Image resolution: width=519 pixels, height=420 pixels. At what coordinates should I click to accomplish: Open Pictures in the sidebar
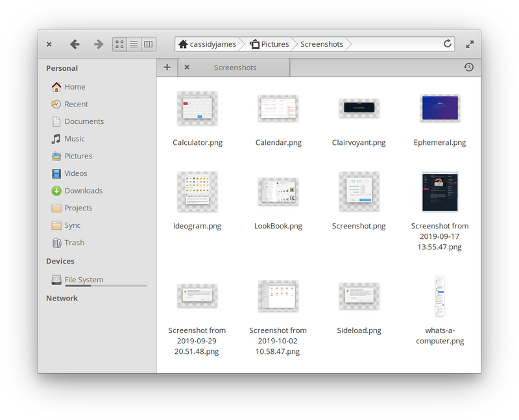tap(96, 156)
